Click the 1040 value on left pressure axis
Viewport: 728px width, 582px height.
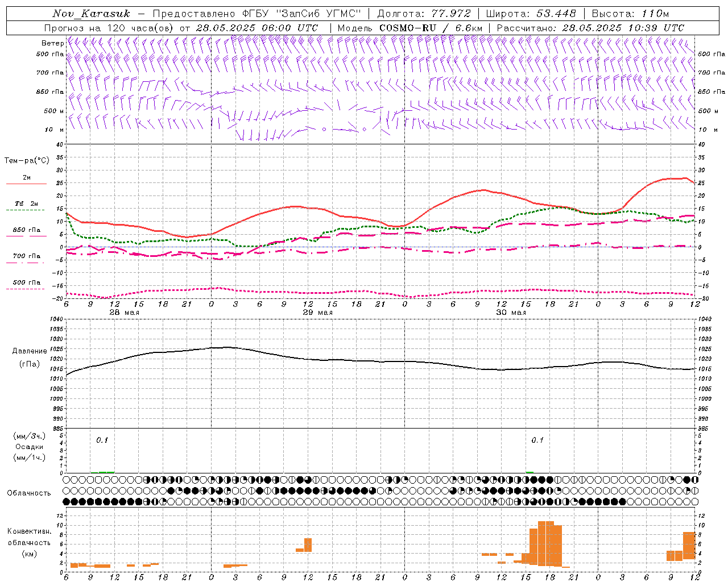click(x=55, y=319)
